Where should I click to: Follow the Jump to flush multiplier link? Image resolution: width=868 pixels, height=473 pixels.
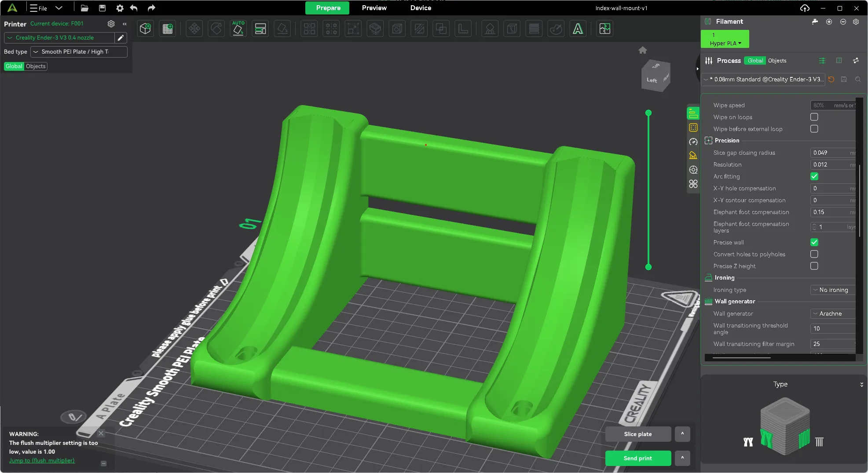point(42,460)
